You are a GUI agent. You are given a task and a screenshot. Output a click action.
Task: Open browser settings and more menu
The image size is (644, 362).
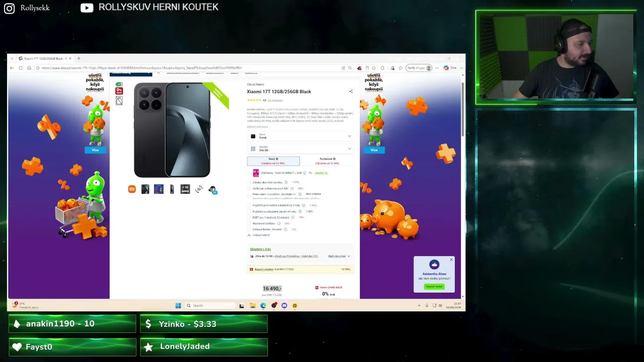[x=437, y=68]
